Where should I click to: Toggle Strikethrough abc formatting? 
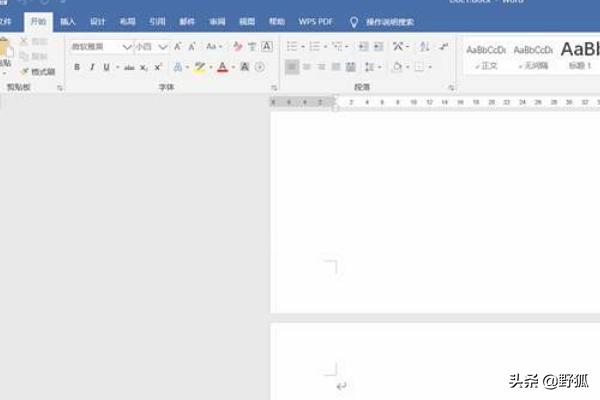coord(129,68)
